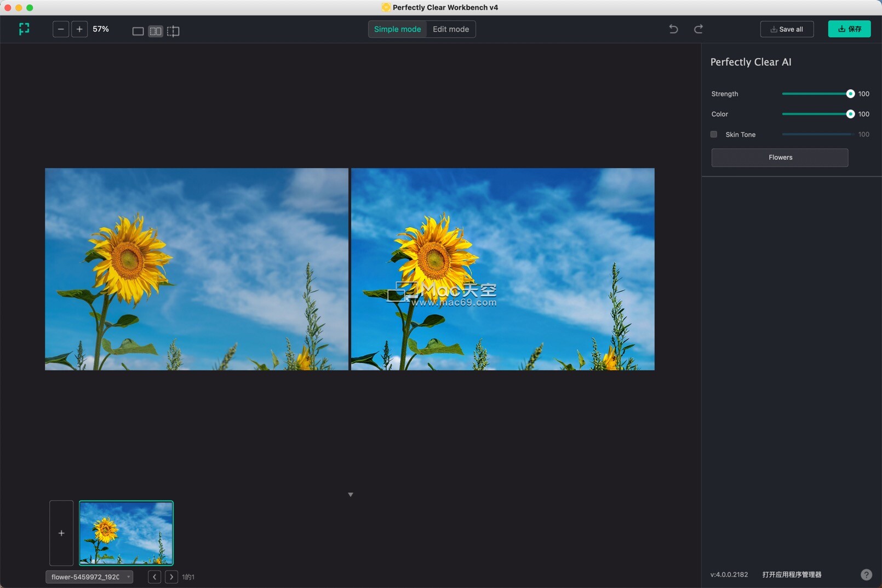Click the Save all button
The height and width of the screenshot is (588, 882).
point(787,29)
